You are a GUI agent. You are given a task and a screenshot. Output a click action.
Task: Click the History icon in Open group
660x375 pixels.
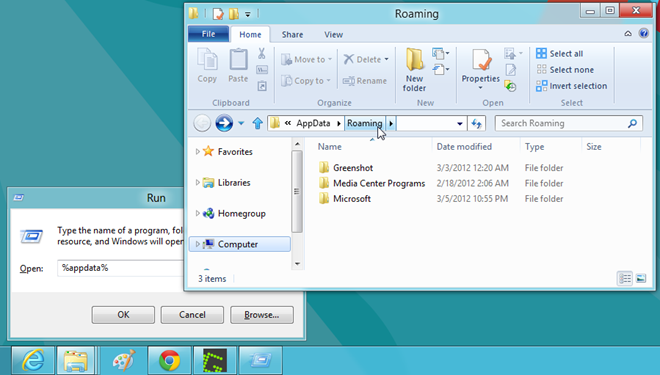coord(511,86)
